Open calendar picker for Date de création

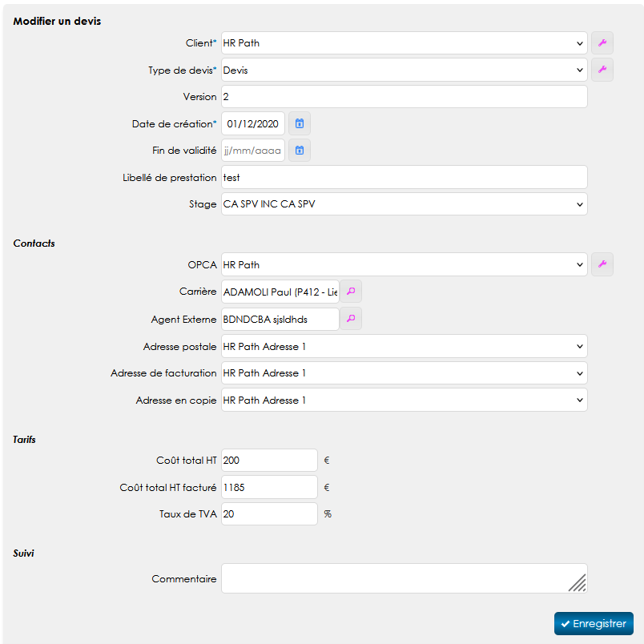click(300, 123)
